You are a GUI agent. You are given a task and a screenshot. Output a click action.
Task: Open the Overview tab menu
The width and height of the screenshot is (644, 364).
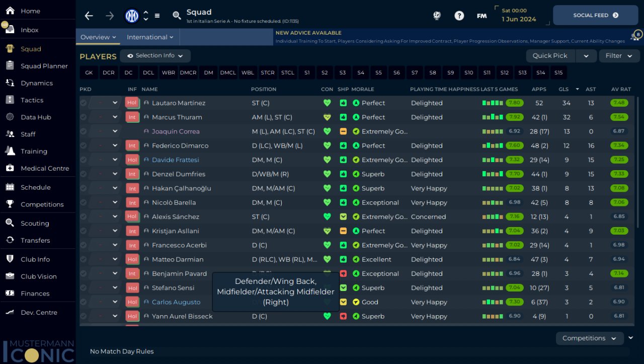coord(98,37)
